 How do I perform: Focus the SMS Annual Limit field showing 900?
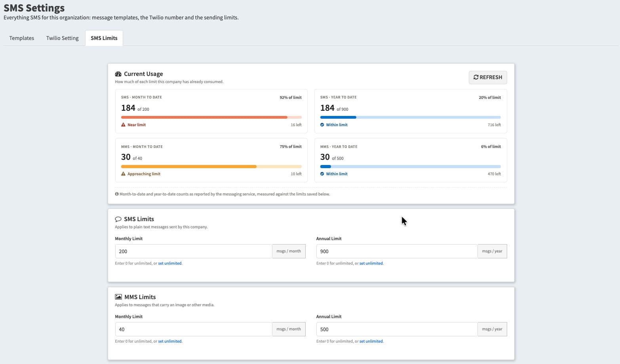(x=397, y=251)
